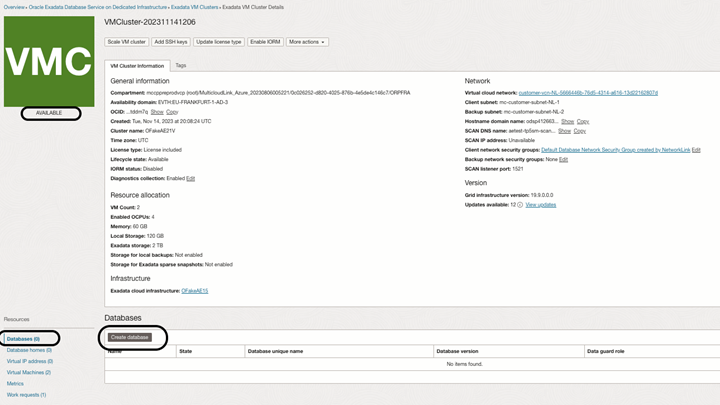Click the Database version column header
This screenshot has height=405, width=720.
click(x=457, y=351)
